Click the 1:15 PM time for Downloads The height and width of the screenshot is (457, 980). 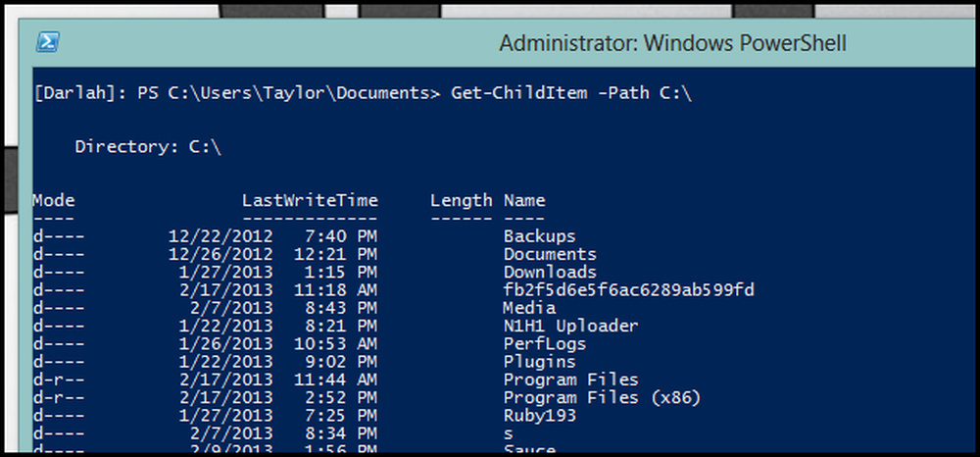pos(341,273)
